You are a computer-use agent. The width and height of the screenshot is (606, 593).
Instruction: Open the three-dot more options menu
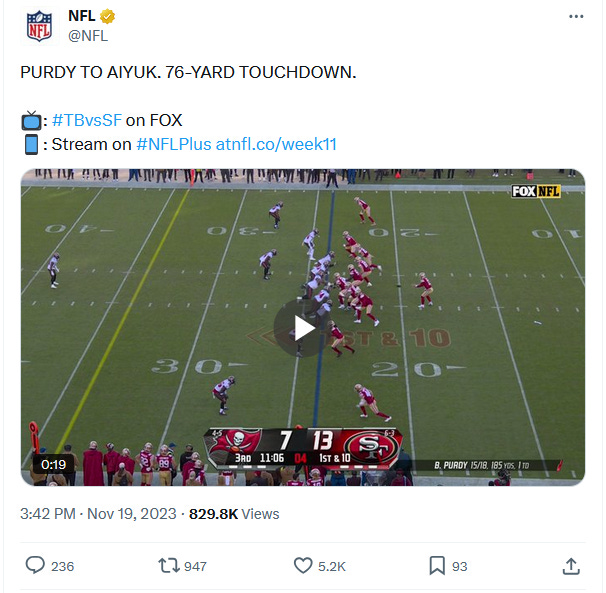tap(576, 17)
